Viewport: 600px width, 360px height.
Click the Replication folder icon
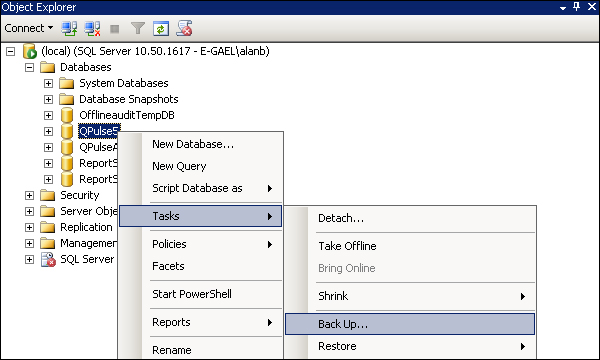tap(47, 228)
